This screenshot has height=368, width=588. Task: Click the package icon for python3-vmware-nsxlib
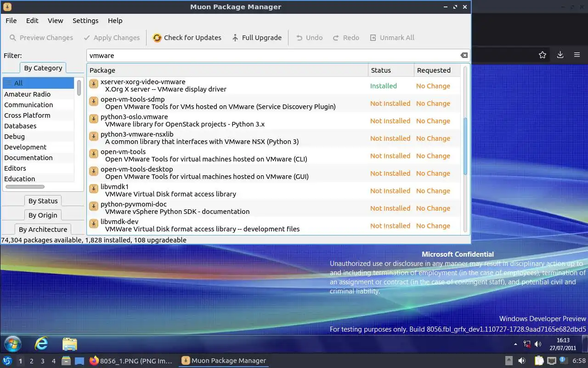(94, 136)
